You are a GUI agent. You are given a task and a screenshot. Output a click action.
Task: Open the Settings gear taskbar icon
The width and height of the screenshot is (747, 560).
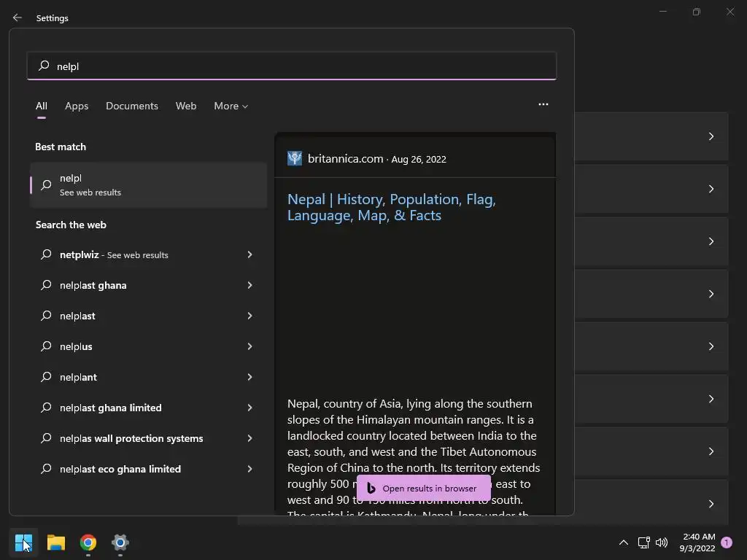coord(120,542)
